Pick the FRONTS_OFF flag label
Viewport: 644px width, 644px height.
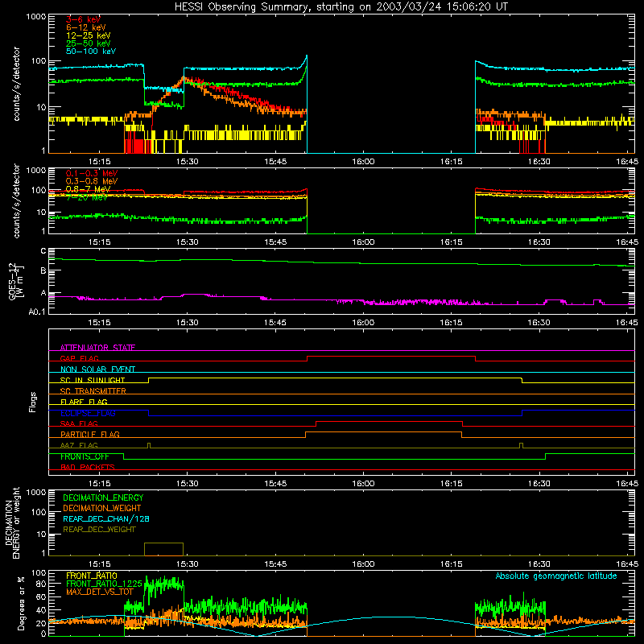85,456
